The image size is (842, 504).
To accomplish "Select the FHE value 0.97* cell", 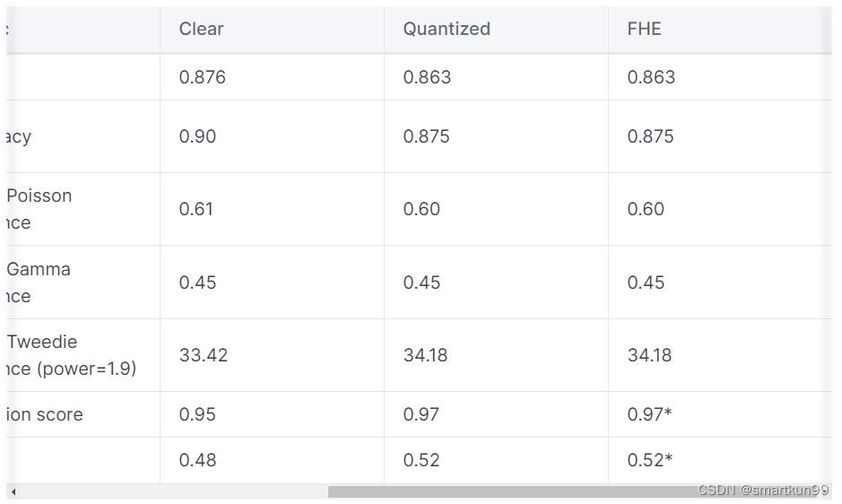I will pyautogui.click(x=720, y=414).
